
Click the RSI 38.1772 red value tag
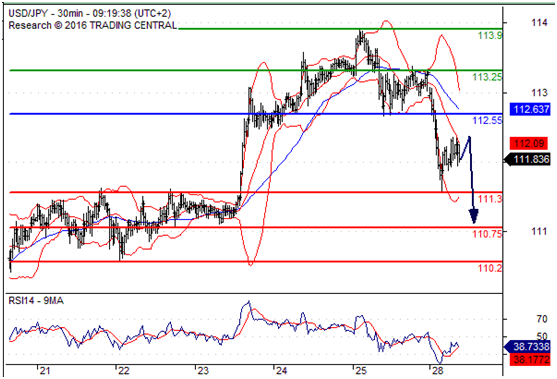tap(530, 359)
